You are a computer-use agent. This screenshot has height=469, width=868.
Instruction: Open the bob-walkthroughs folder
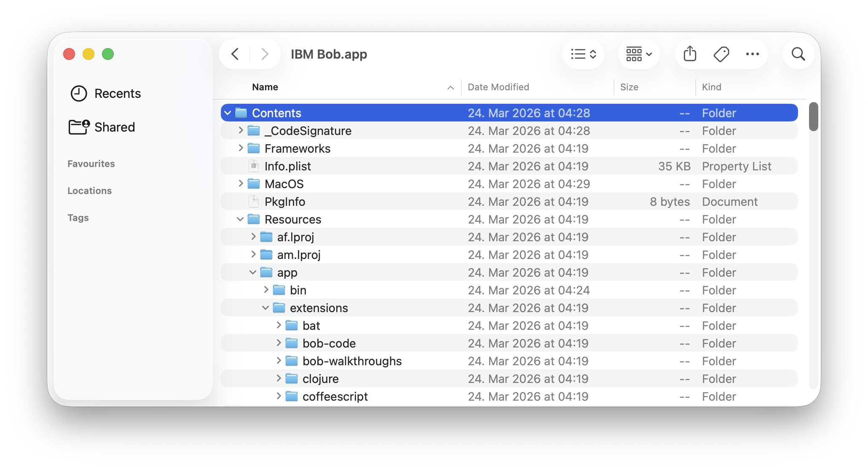pos(352,361)
